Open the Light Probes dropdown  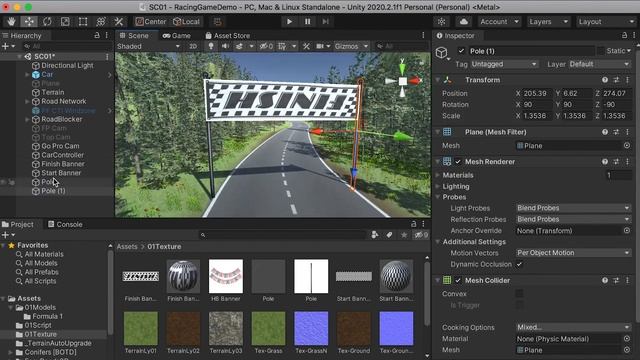(573, 208)
